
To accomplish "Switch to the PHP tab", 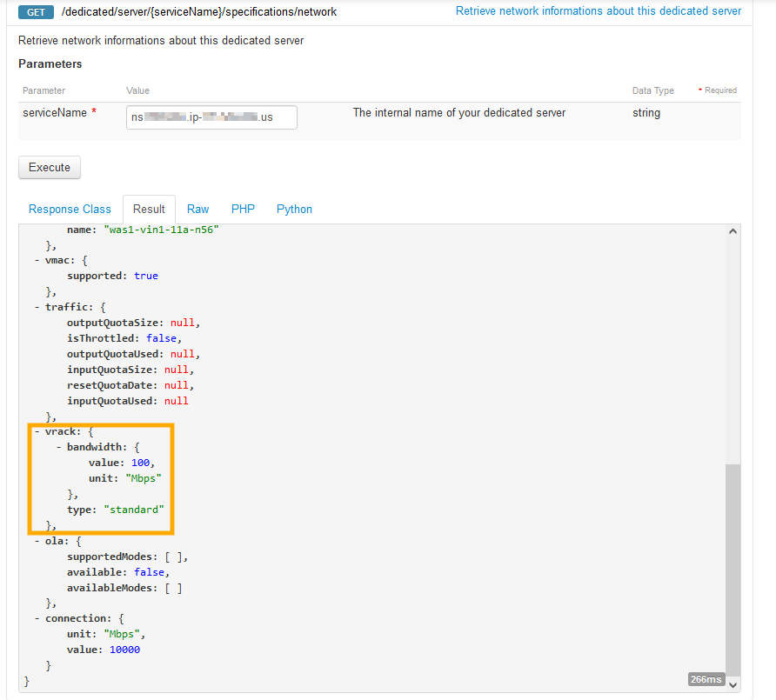I will (243, 210).
